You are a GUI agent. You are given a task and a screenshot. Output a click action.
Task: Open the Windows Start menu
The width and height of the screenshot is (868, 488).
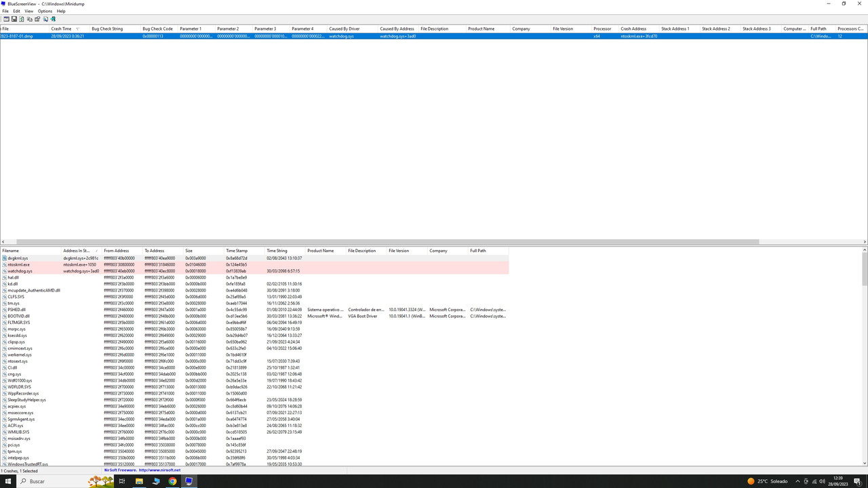(9, 481)
